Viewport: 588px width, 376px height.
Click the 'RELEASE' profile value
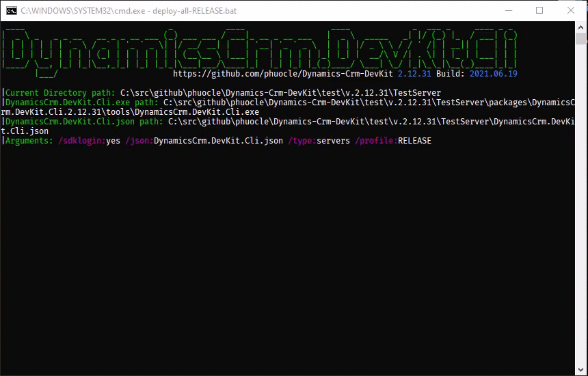415,141
